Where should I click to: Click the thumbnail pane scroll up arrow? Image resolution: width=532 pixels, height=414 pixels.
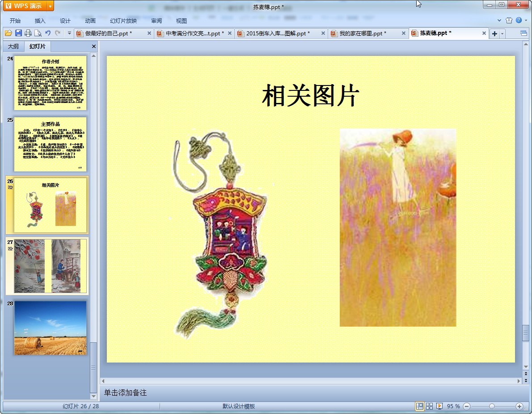(x=93, y=55)
